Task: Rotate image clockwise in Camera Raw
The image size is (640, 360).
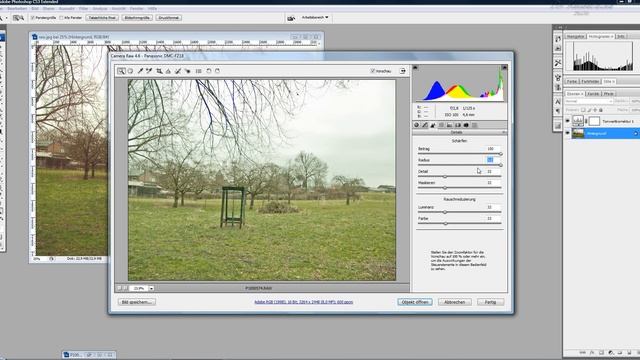Action: tap(218, 71)
